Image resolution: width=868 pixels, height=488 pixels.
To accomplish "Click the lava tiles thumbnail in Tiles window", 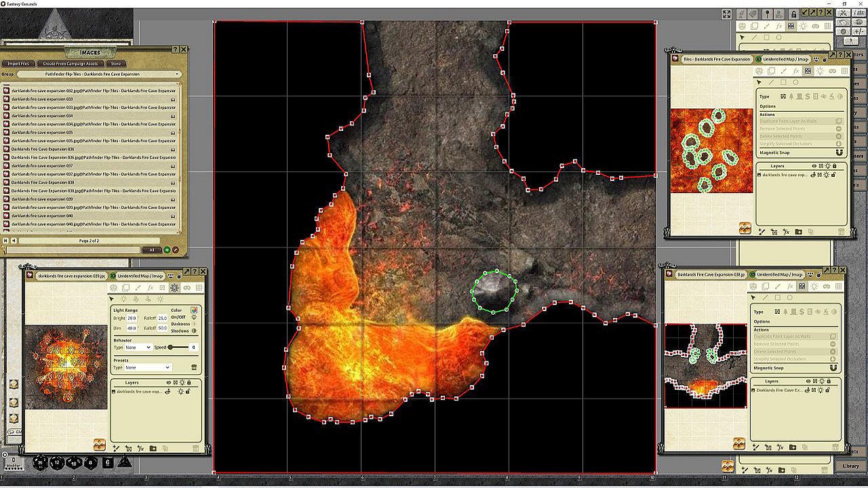I will tap(711, 150).
